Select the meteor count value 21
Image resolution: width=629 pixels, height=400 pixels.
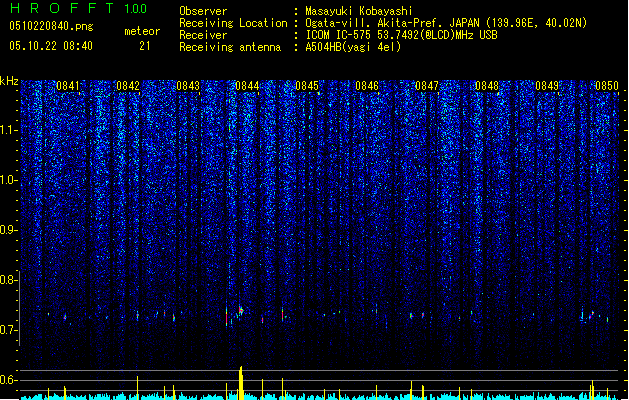coord(144,46)
